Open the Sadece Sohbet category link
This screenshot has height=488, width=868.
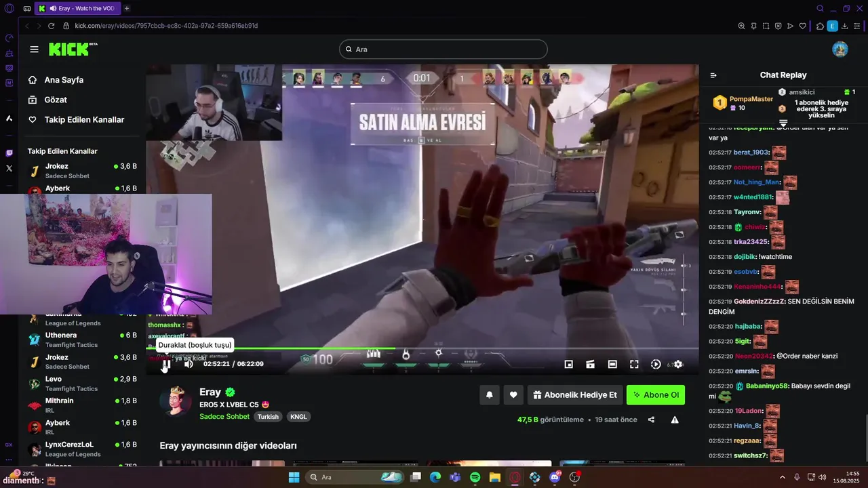[224, 416]
